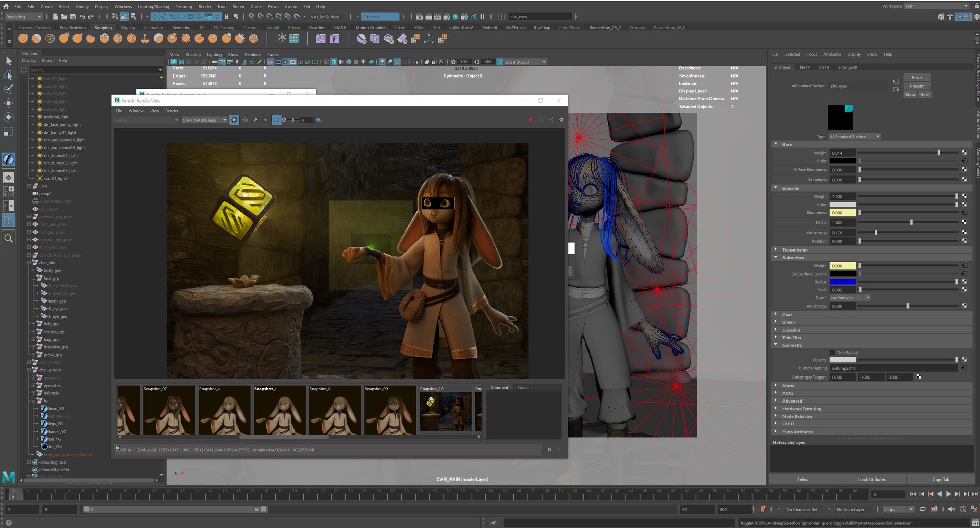
Task: Select the Snapshot_10 thumbnail
Action: pos(445,411)
